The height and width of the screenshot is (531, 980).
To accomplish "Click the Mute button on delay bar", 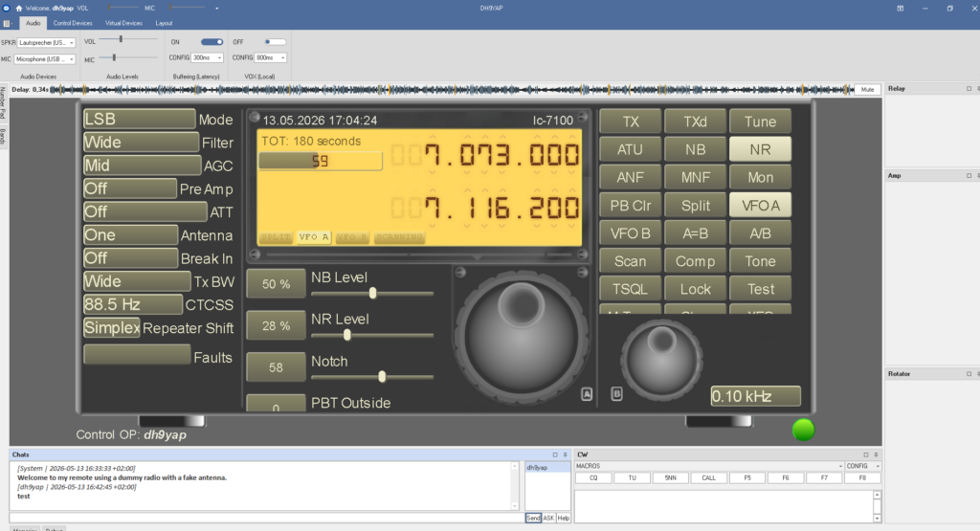I will (x=867, y=89).
